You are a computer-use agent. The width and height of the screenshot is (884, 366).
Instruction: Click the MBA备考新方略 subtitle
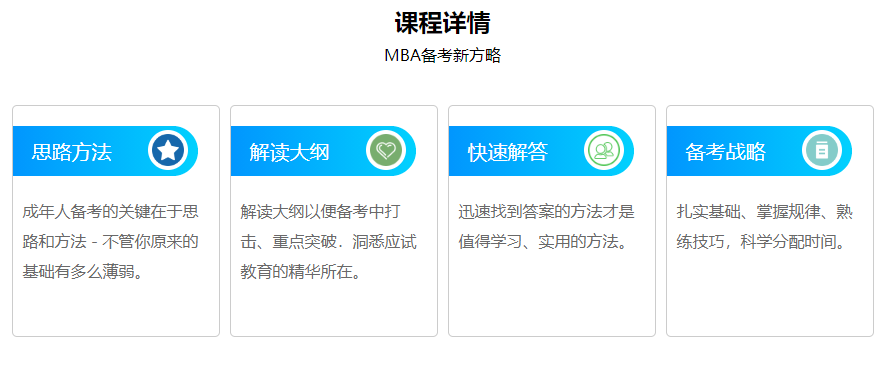tap(442, 55)
